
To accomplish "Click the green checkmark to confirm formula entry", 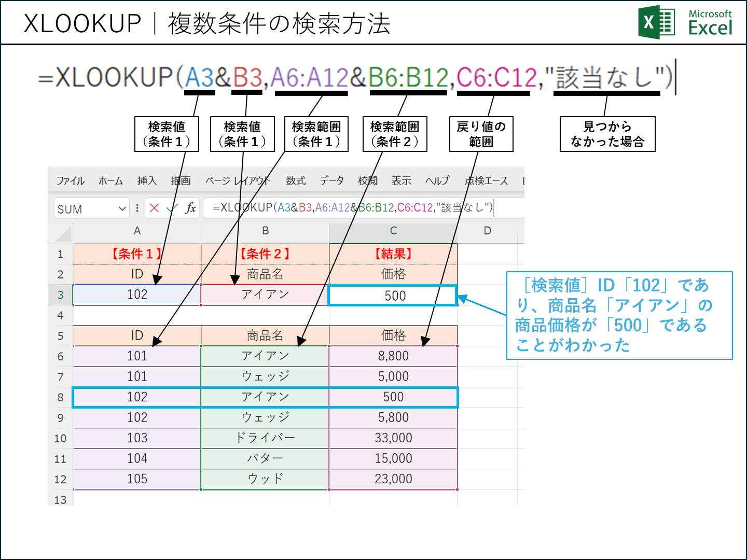I will point(171,208).
